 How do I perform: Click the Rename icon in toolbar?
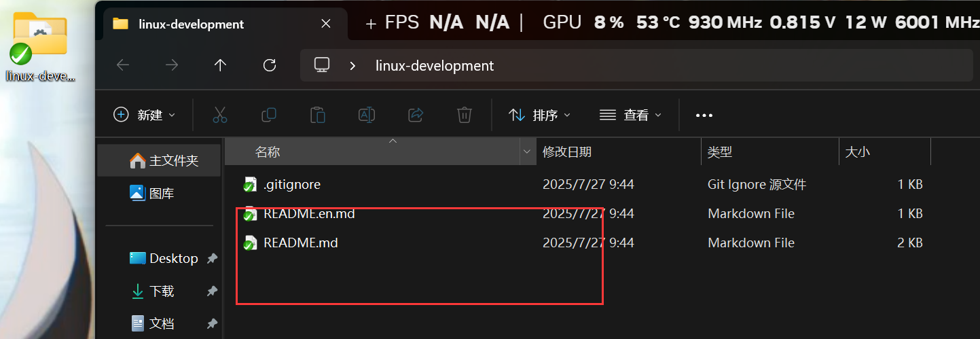(x=367, y=115)
